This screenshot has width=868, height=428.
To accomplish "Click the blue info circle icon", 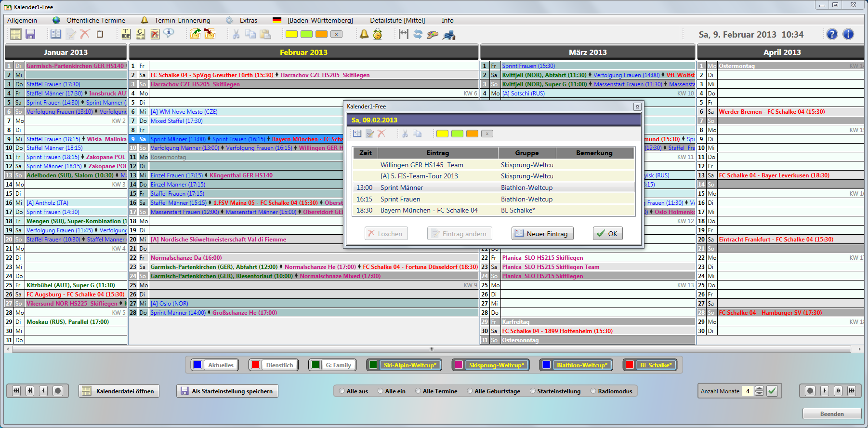I will point(848,34).
